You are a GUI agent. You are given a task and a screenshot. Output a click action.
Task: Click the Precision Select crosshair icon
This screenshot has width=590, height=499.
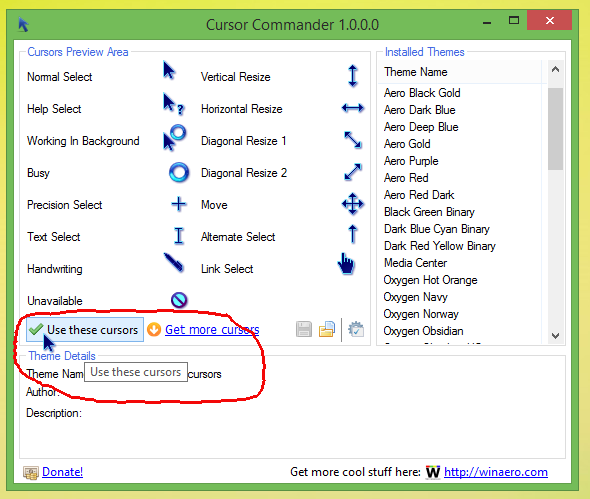(x=179, y=204)
